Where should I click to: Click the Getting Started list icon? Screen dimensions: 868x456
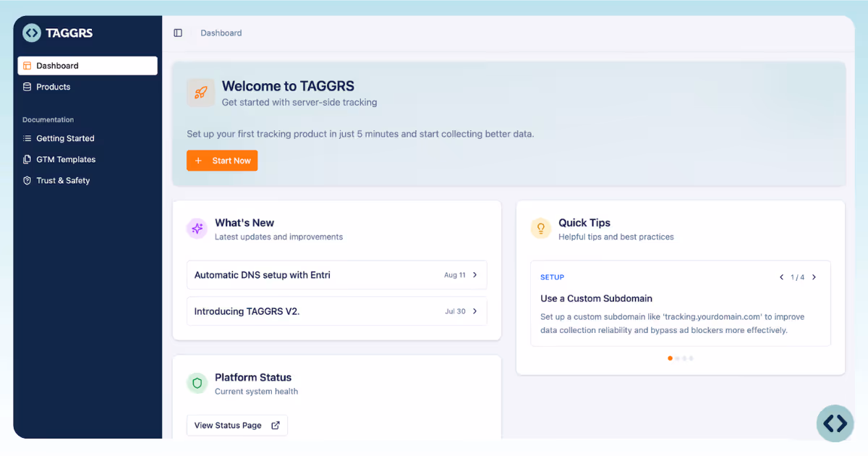[x=27, y=138]
